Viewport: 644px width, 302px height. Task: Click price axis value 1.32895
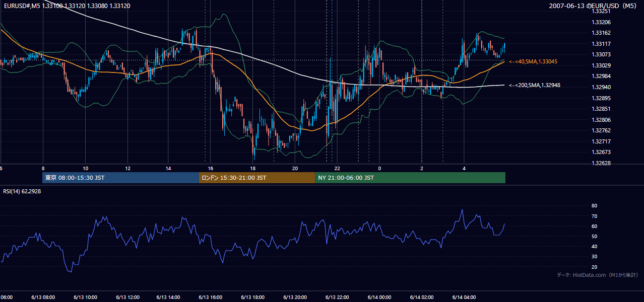(601, 98)
